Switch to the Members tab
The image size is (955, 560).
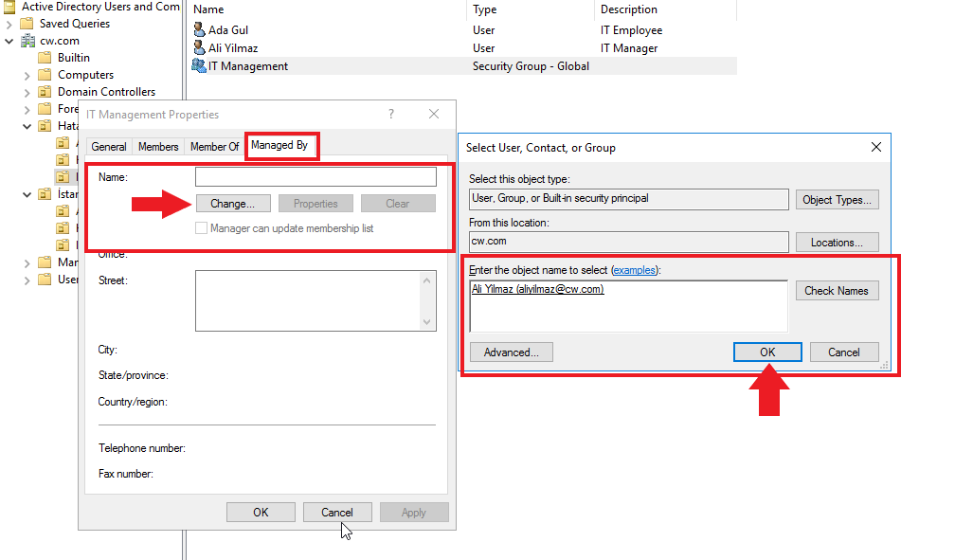[x=158, y=147]
